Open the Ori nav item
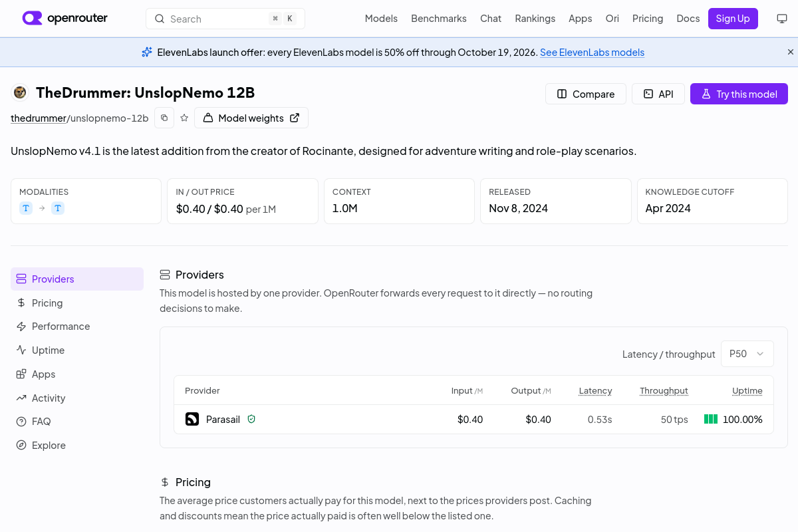 click(x=612, y=19)
